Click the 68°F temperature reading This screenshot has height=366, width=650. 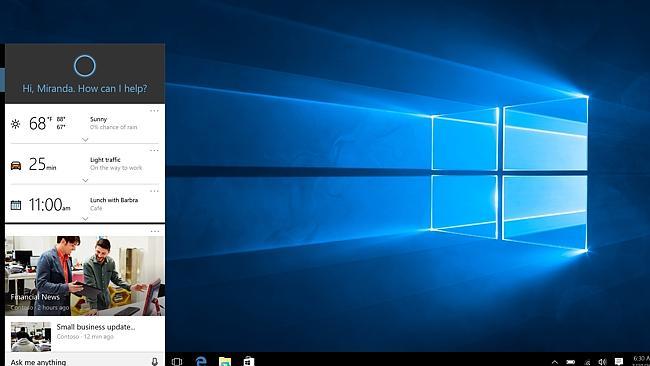click(40, 124)
